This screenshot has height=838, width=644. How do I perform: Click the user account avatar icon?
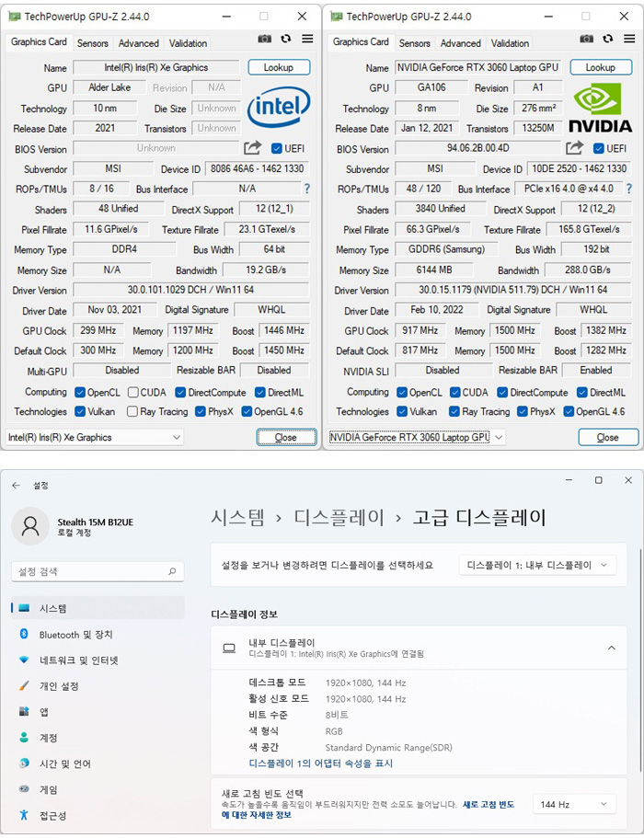click(30, 526)
